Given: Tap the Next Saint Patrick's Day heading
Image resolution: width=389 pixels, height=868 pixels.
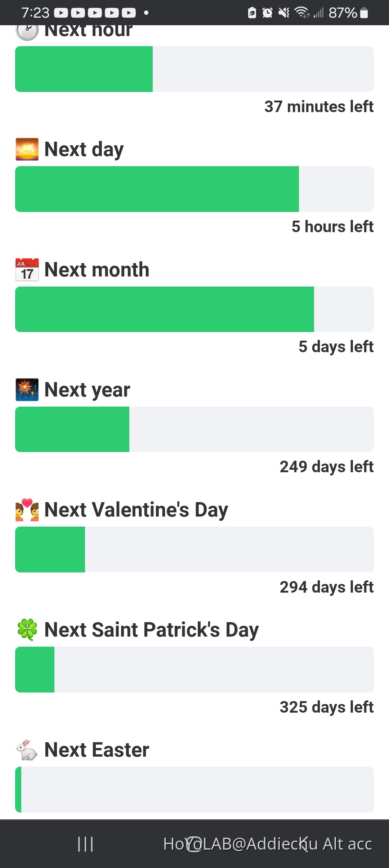Looking at the screenshot, I should point(151,630).
